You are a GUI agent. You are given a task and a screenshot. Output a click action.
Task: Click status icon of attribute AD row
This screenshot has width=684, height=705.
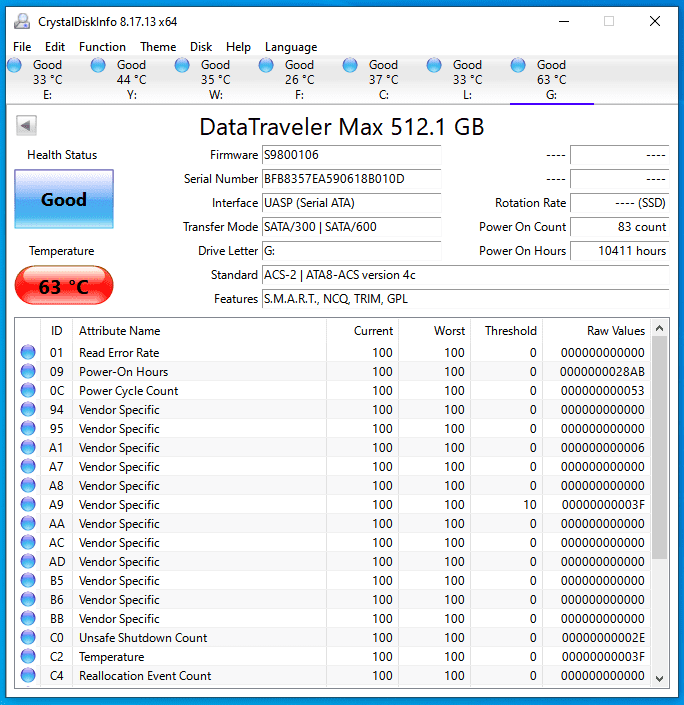[x=28, y=561]
